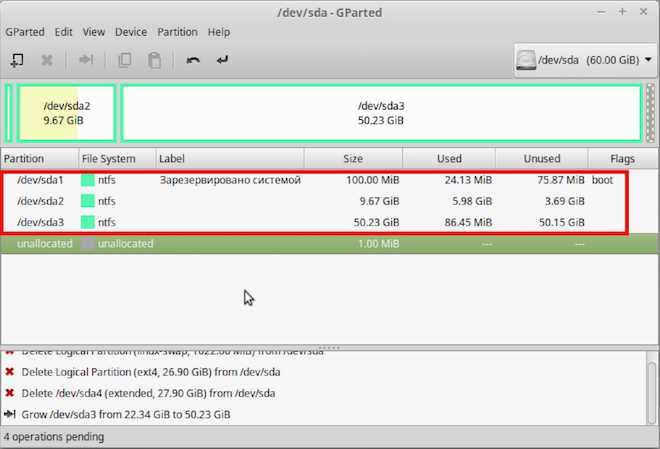
Task: Click the Delete partition toolbar icon
Action: (x=47, y=60)
